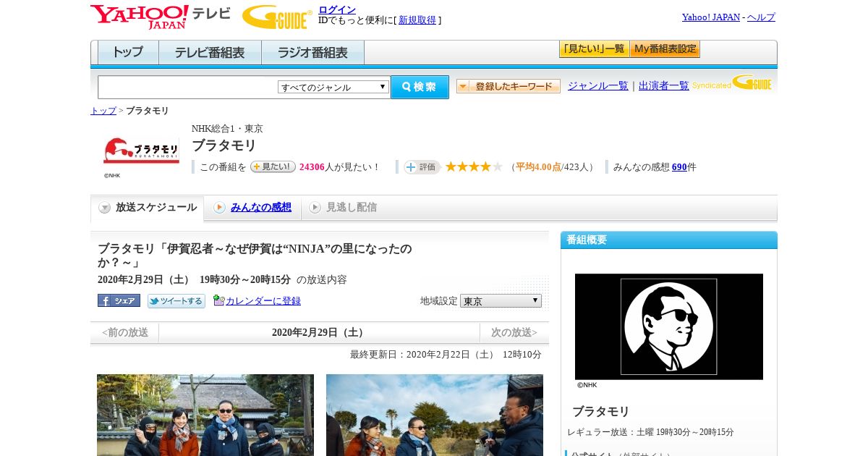The height and width of the screenshot is (456, 868).
Task: Open the Yahoo! JAPAN テレビ logo
Action: [161, 17]
